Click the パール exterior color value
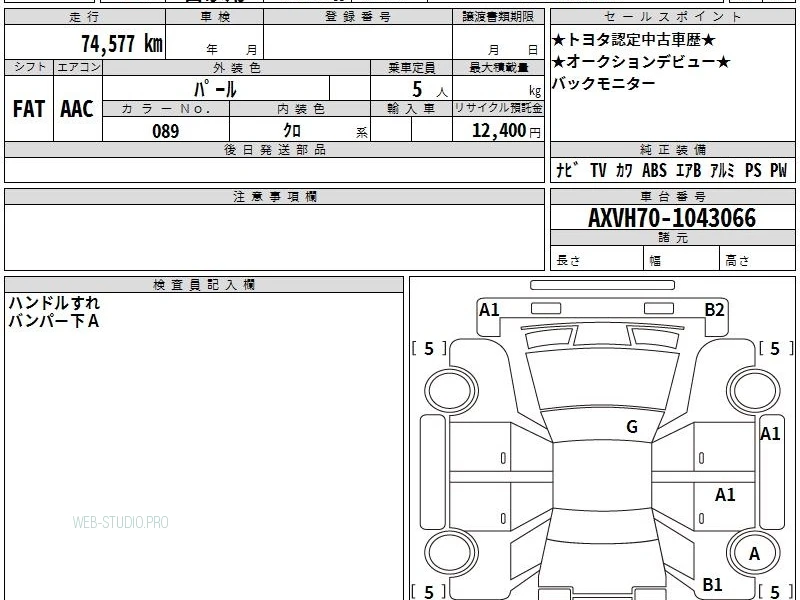The width and height of the screenshot is (800, 600). (x=215, y=89)
